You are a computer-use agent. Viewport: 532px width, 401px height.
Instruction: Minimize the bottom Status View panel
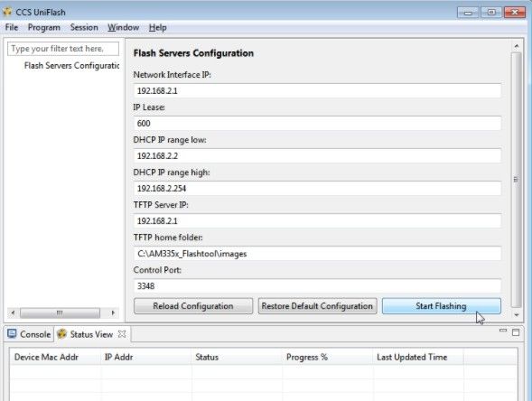point(503,331)
